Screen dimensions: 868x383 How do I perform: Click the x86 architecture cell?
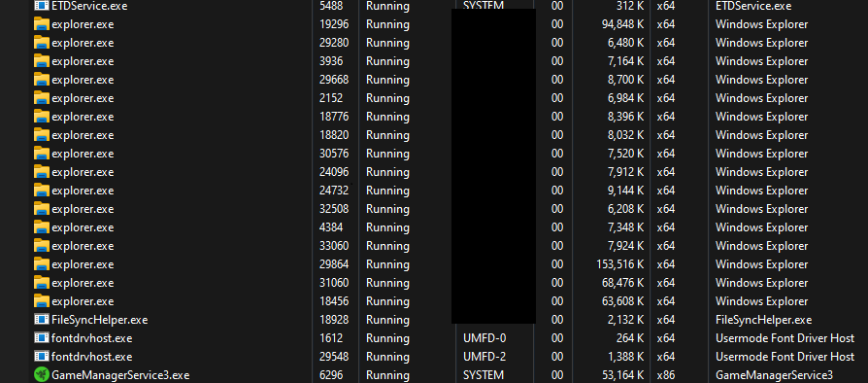666,375
